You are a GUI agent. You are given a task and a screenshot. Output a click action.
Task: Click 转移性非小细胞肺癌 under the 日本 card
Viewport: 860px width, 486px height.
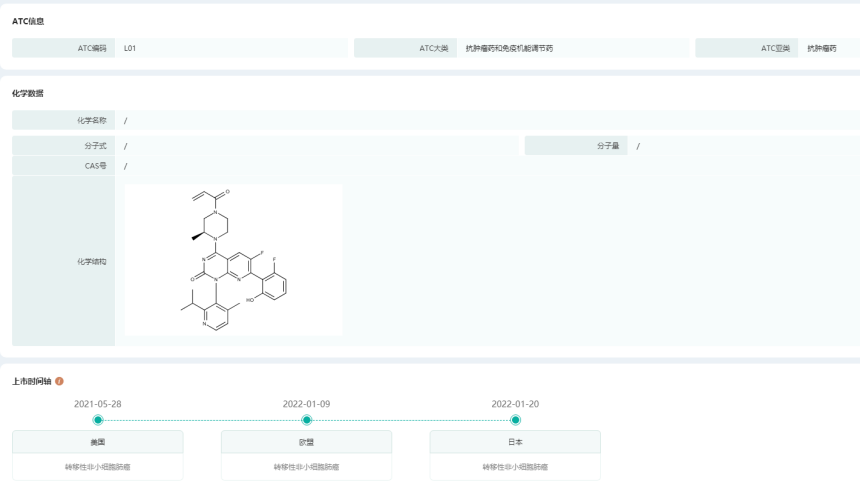[x=515, y=467]
